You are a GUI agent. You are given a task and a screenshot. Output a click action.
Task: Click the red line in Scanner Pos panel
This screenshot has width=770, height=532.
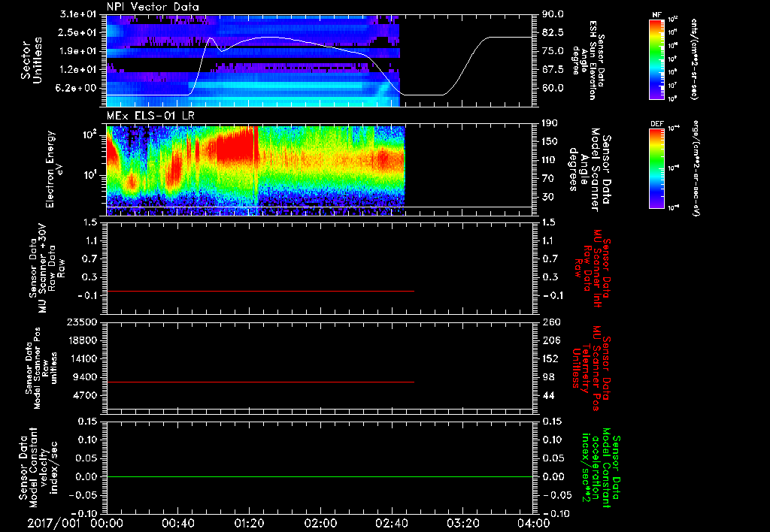tap(260, 382)
